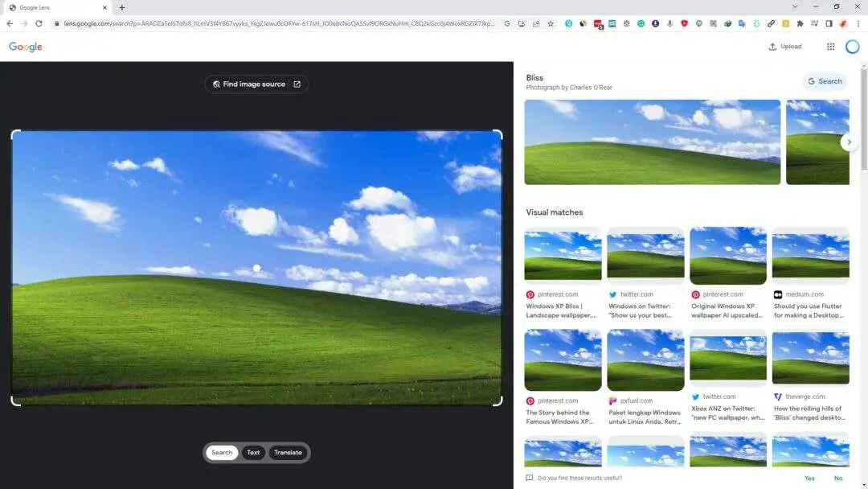The height and width of the screenshot is (489, 868).
Task: Reload the current page
Action: [39, 24]
